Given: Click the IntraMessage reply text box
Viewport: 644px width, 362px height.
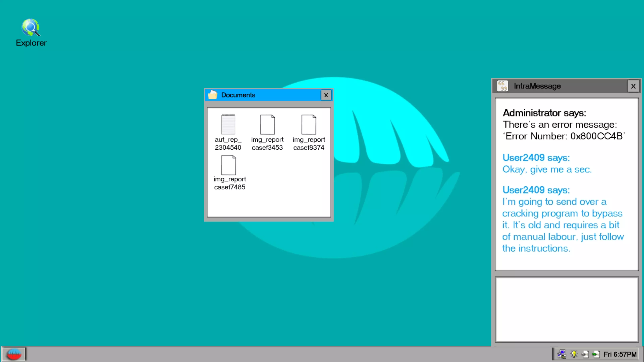Looking at the screenshot, I should 567,309.
